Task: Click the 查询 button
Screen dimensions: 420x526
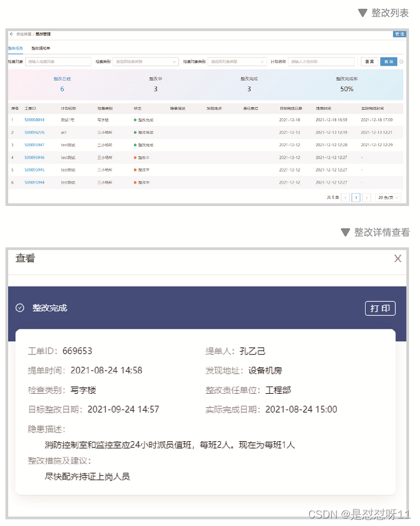Action: point(388,61)
